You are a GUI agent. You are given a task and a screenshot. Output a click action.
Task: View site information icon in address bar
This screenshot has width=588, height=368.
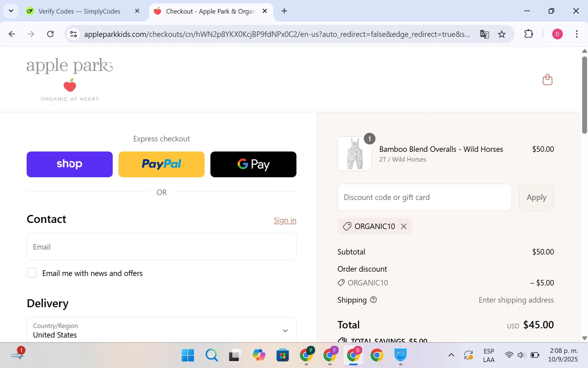pyautogui.click(x=73, y=34)
